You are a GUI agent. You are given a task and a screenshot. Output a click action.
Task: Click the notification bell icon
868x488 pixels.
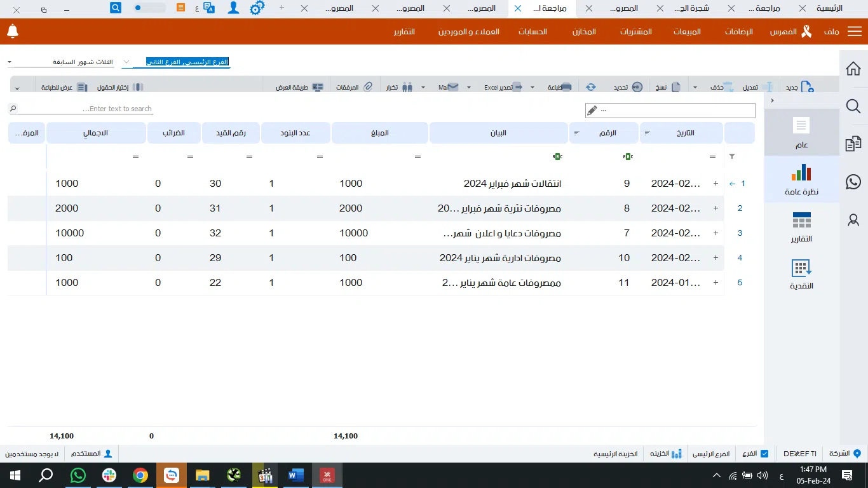click(12, 31)
